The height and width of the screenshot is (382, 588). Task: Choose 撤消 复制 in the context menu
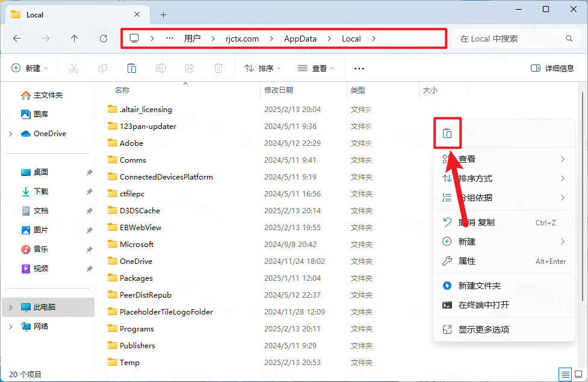click(x=504, y=222)
